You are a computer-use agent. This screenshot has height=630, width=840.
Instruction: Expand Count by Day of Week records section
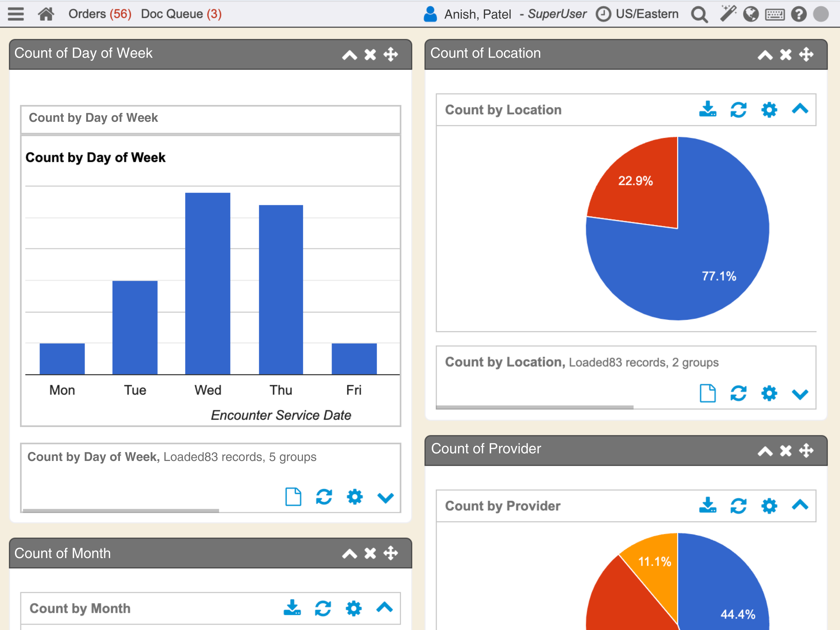click(385, 498)
